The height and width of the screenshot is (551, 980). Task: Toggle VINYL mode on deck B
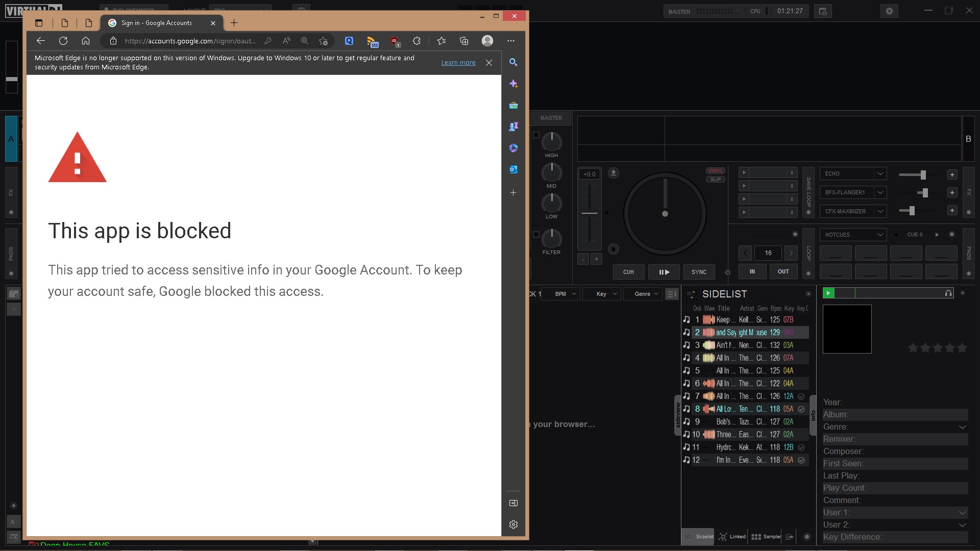(716, 171)
